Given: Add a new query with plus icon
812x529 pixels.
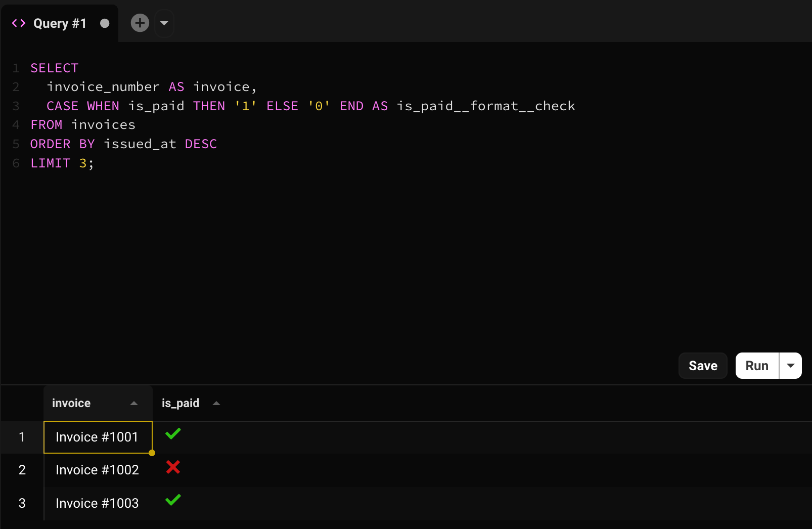Looking at the screenshot, I should [140, 23].
